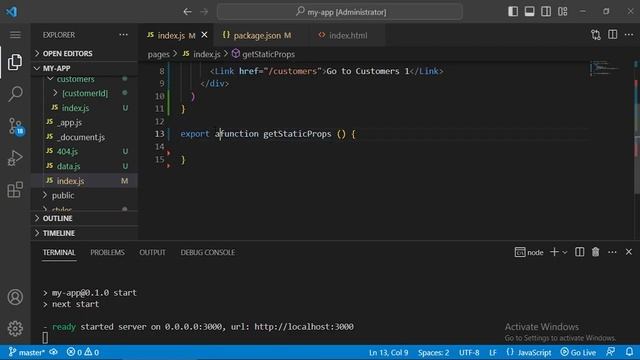640x360 pixels.
Task: Select the node terminal instance
Action: (x=529, y=253)
